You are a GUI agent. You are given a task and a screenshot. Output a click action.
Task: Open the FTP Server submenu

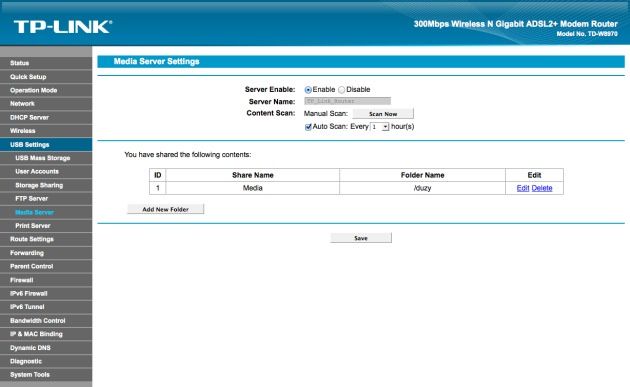click(x=46, y=199)
